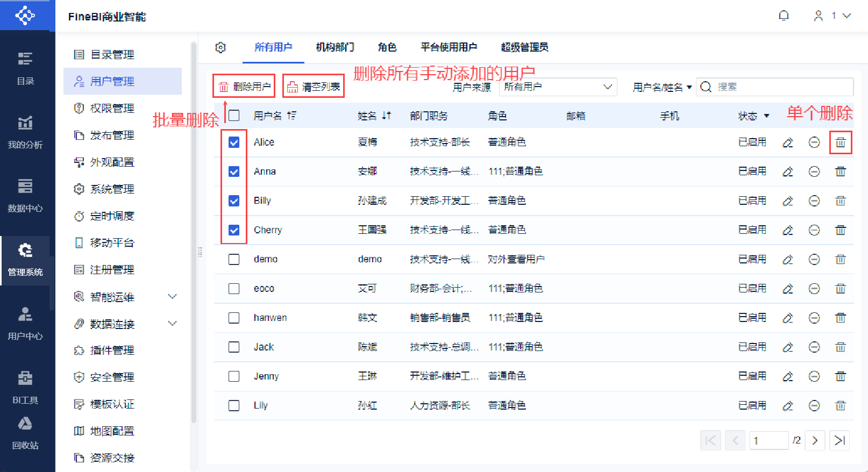Edit user Alice with the pencil icon
This screenshot has width=868, height=472.
coord(788,142)
